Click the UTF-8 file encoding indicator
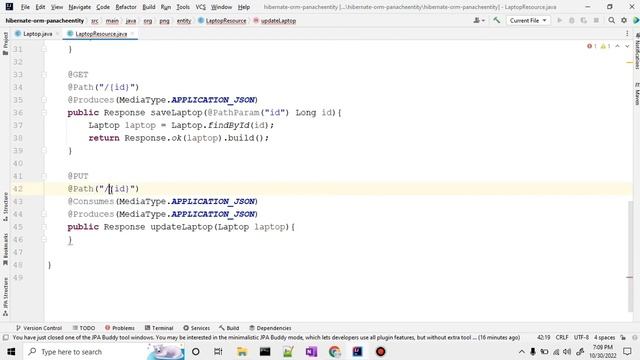Viewport: 640px width, 360px height. 581,338
